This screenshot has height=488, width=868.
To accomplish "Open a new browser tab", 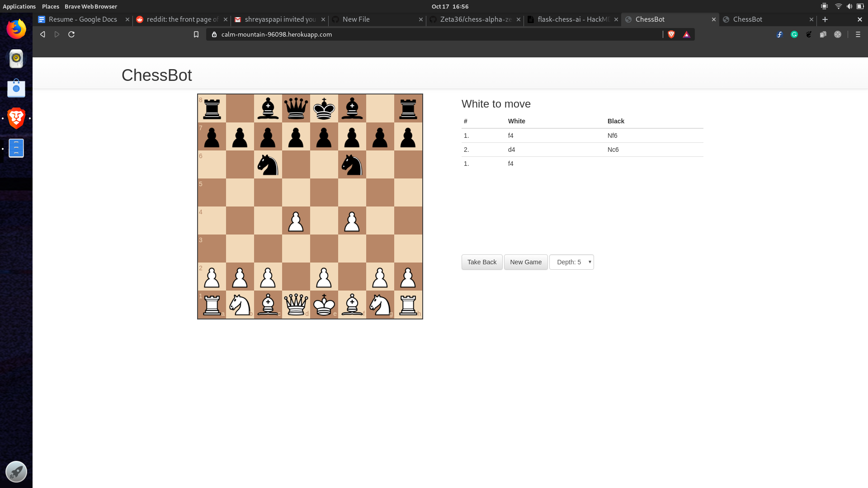I will tap(825, 19).
